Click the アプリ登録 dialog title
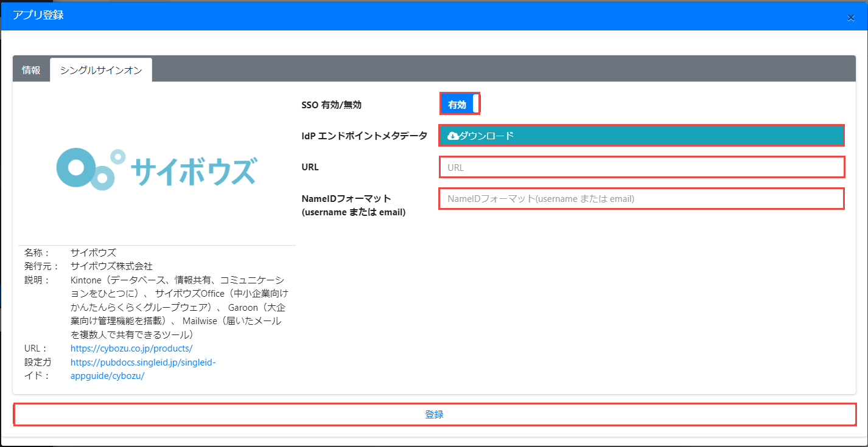The height and width of the screenshot is (447, 868). (38, 15)
